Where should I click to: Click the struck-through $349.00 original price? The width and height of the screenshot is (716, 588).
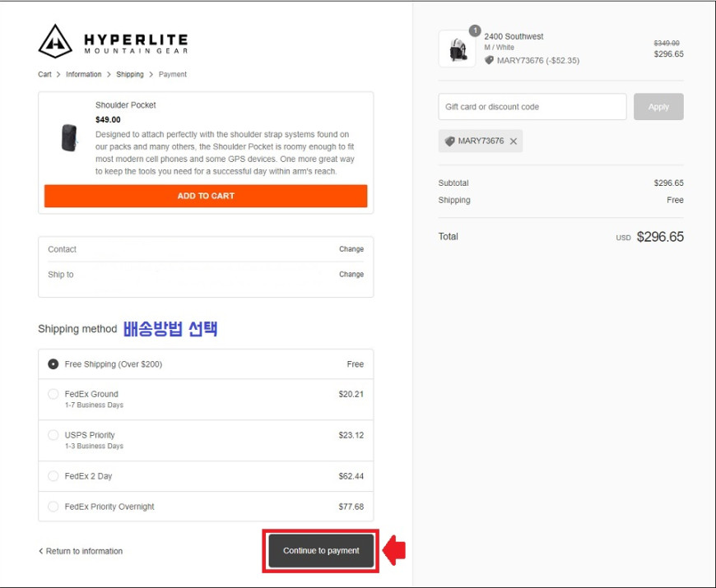(667, 43)
